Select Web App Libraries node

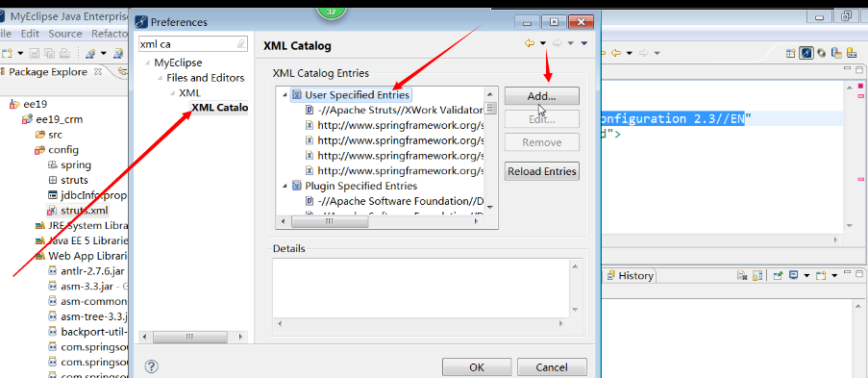click(x=82, y=256)
